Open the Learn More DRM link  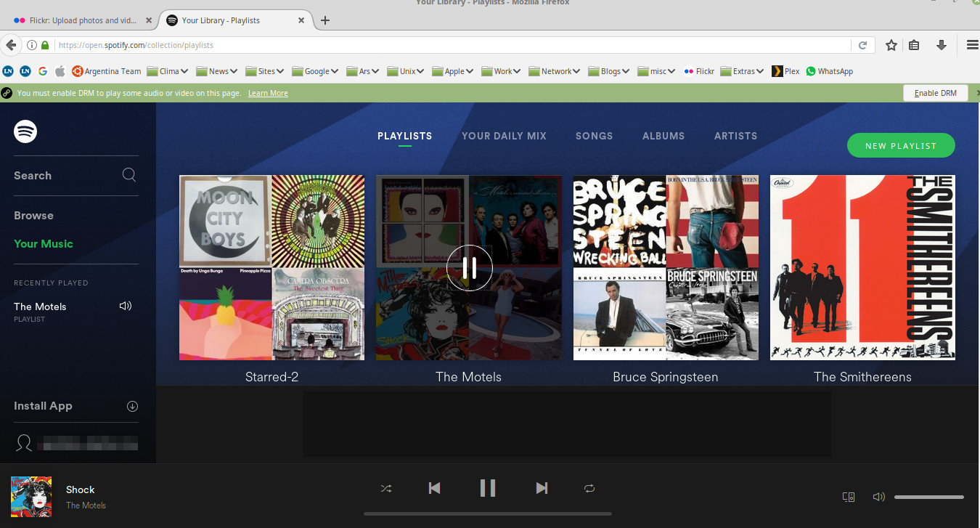pyautogui.click(x=268, y=93)
